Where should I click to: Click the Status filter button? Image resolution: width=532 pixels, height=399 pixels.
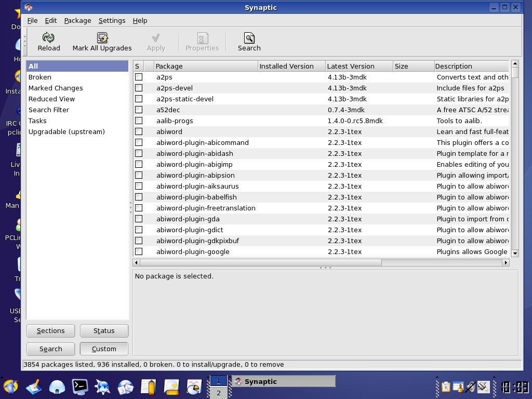[x=104, y=330]
